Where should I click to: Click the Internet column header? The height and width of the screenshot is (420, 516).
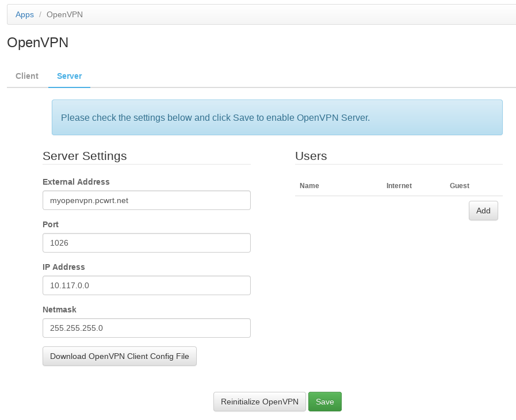pyautogui.click(x=399, y=186)
